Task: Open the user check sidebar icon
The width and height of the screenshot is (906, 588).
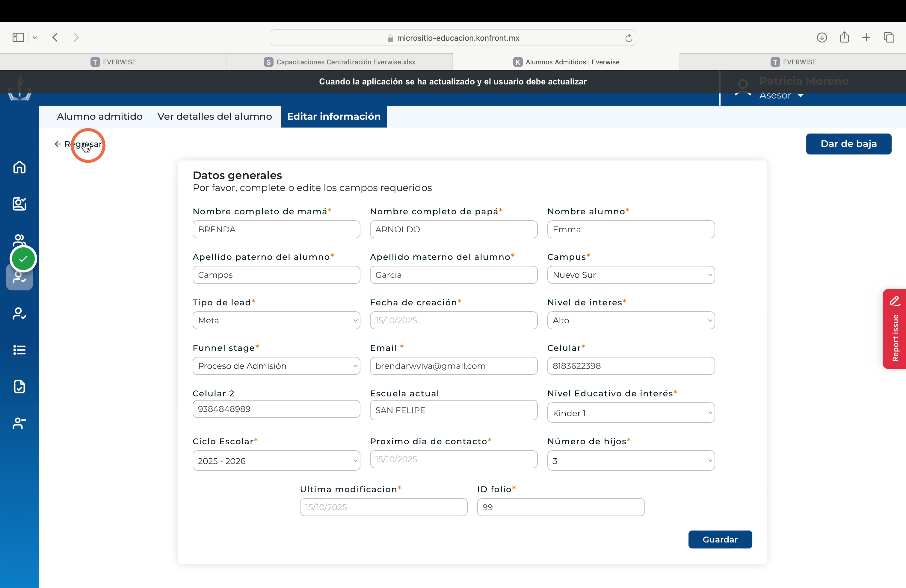Action: 19,313
